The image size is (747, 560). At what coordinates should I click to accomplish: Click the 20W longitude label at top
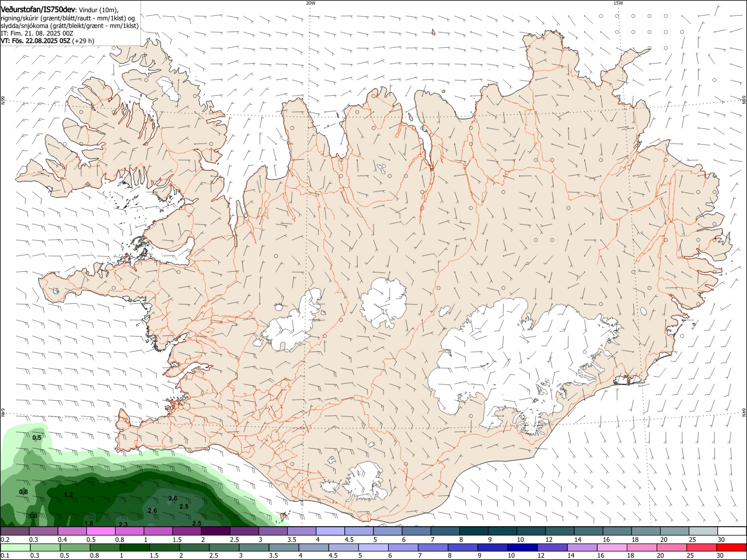310,3
